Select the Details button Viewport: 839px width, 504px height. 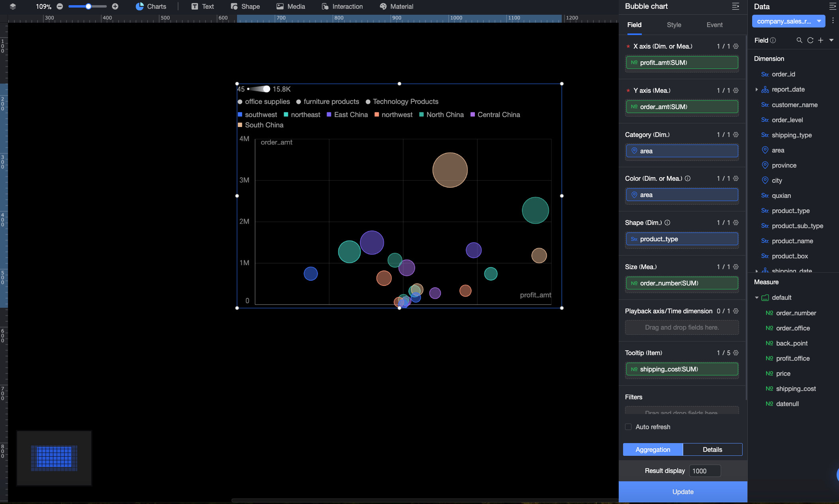tap(712, 449)
